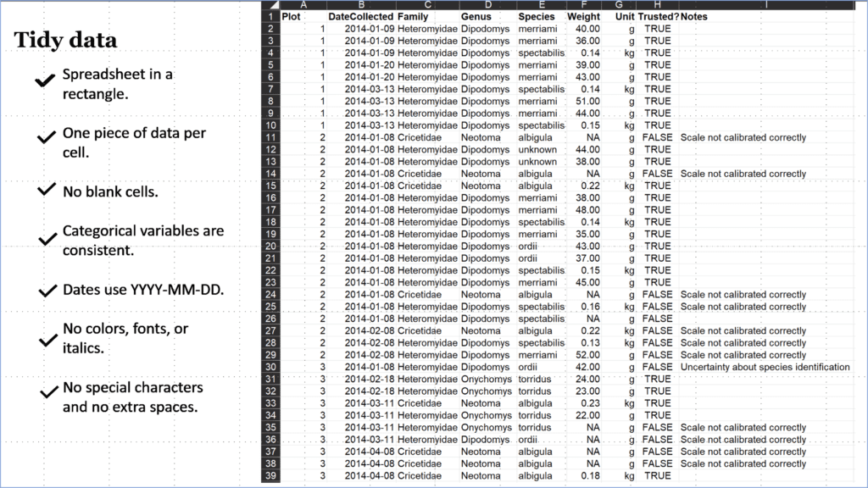Click the checkmark beside 'No blank cells'
Screen dimensions: 868x488
46,191
